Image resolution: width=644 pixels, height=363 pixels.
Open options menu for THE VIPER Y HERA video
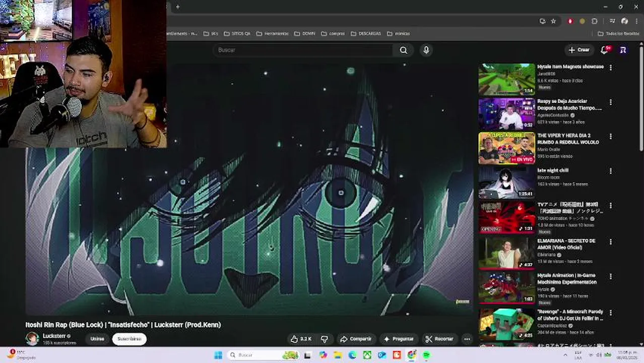coord(611,136)
